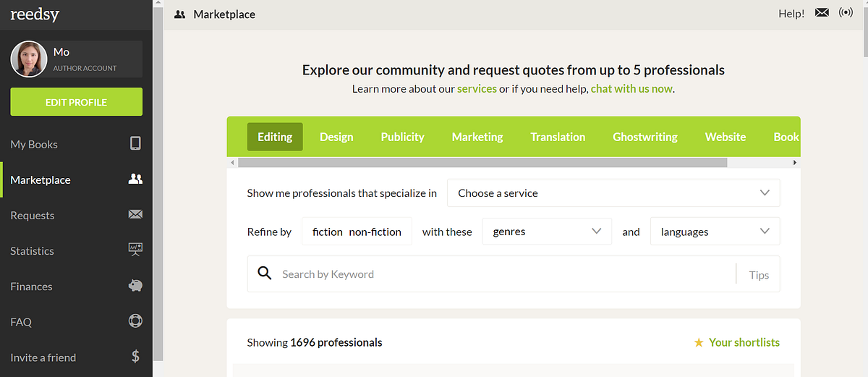Open the broadcast notifications icon in header
This screenshot has height=377, width=868.
[x=846, y=12]
